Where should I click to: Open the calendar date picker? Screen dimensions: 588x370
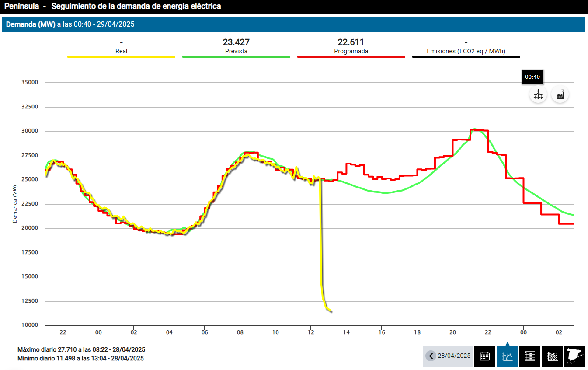coord(484,356)
